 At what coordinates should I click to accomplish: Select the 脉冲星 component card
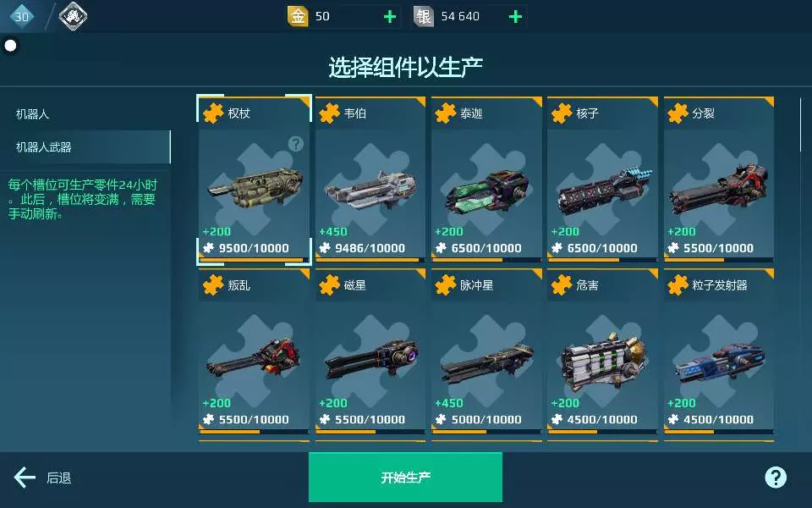coord(486,351)
